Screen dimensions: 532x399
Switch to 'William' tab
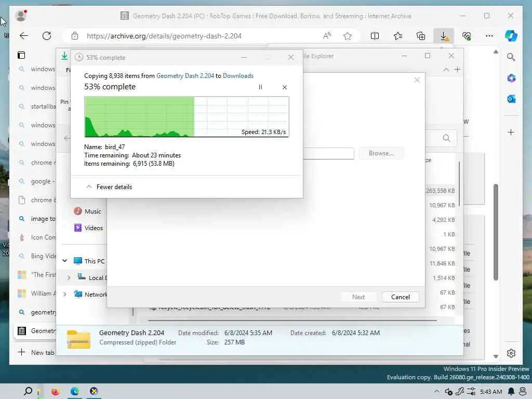(x=36, y=294)
